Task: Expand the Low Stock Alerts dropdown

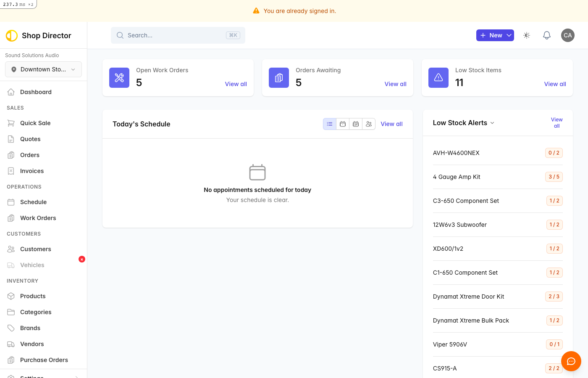Action: (x=492, y=123)
